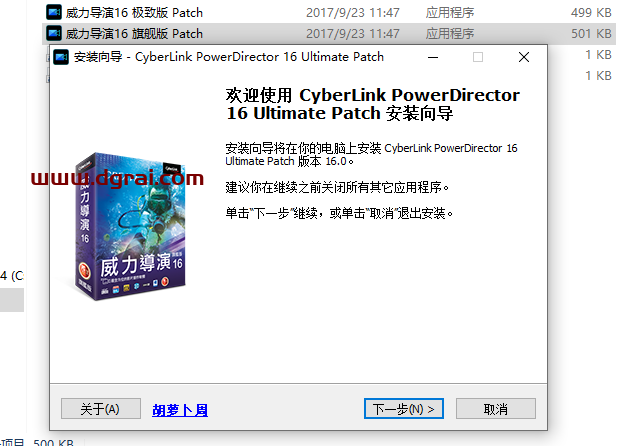
Task: Click the www.dgrai.com watermark text
Action: (x=117, y=178)
